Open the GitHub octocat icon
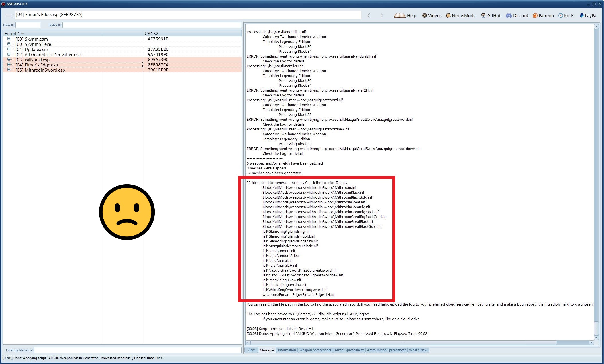The height and width of the screenshot is (364, 604). (x=483, y=15)
